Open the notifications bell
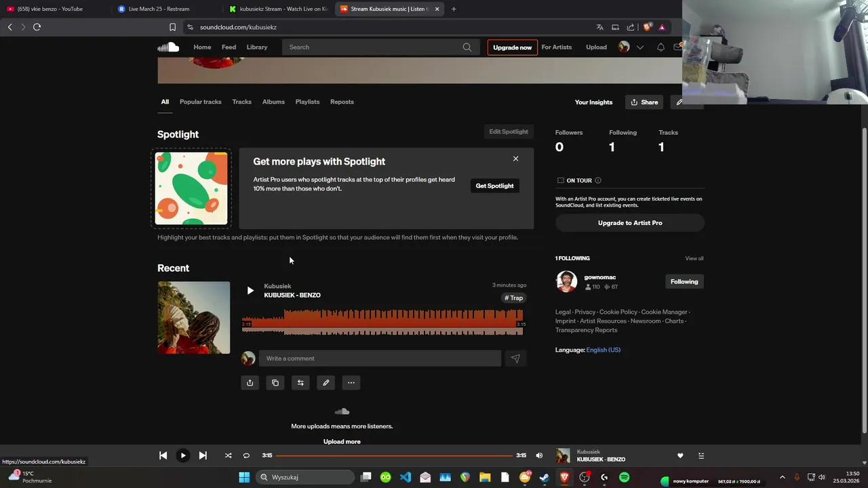The width and height of the screenshot is (868, 488). tap(660, 47)
